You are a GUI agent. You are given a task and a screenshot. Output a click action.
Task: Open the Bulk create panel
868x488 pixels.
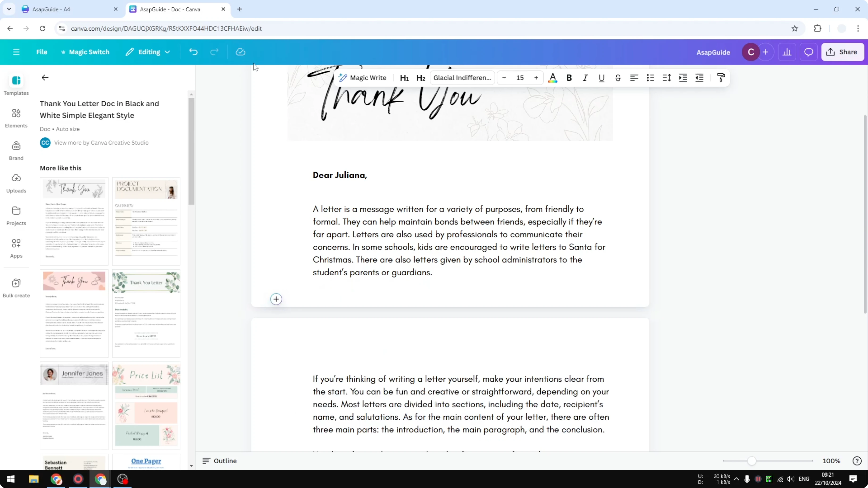pos(16,288)
